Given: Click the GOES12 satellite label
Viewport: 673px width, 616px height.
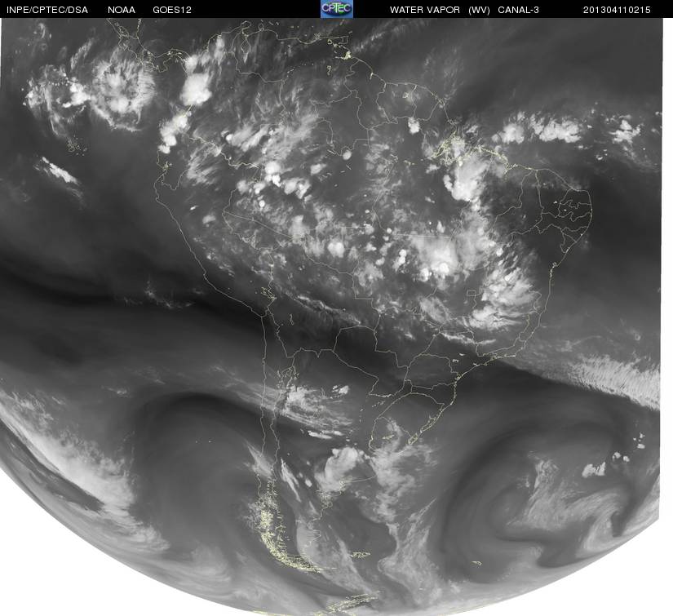Looking at the screenshot, I should click(172, 10).
